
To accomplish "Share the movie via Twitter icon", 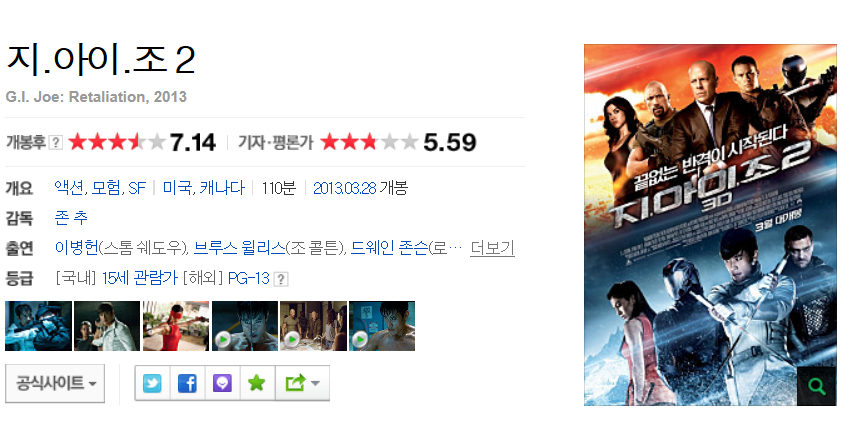I will (152, 383).
